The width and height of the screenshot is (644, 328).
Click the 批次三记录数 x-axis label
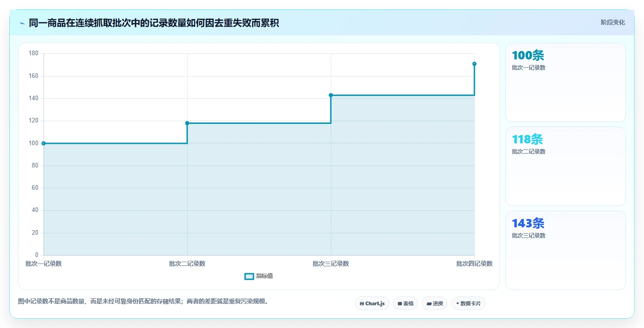[x=331, y=264]
